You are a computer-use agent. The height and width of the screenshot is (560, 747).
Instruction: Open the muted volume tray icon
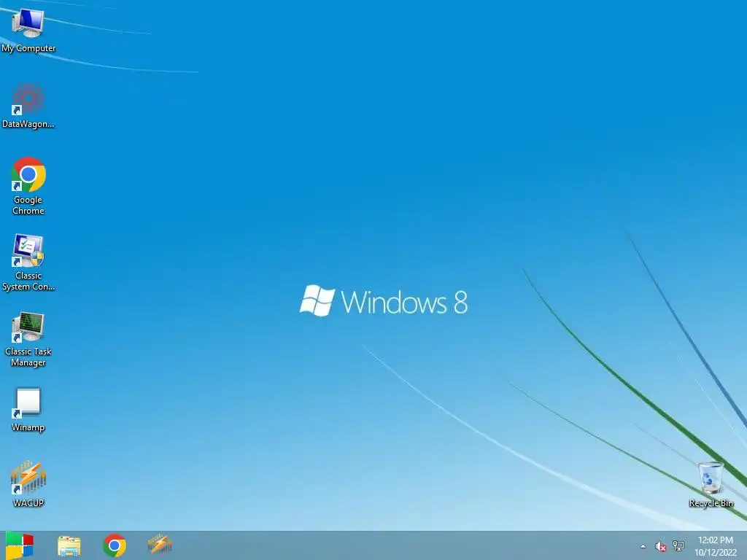coord(660,546)
